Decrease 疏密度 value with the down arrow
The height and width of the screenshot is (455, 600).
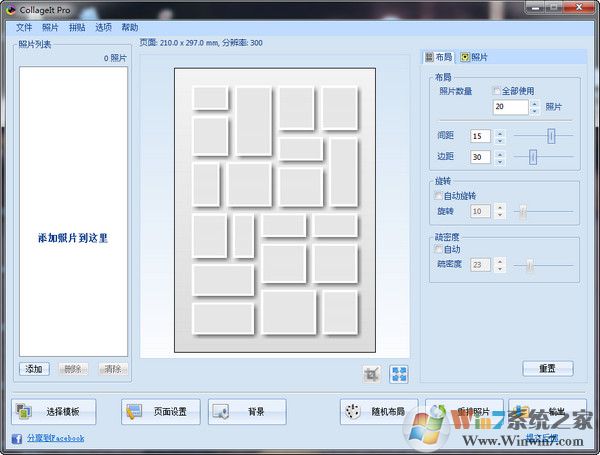(x=500, y=269)
